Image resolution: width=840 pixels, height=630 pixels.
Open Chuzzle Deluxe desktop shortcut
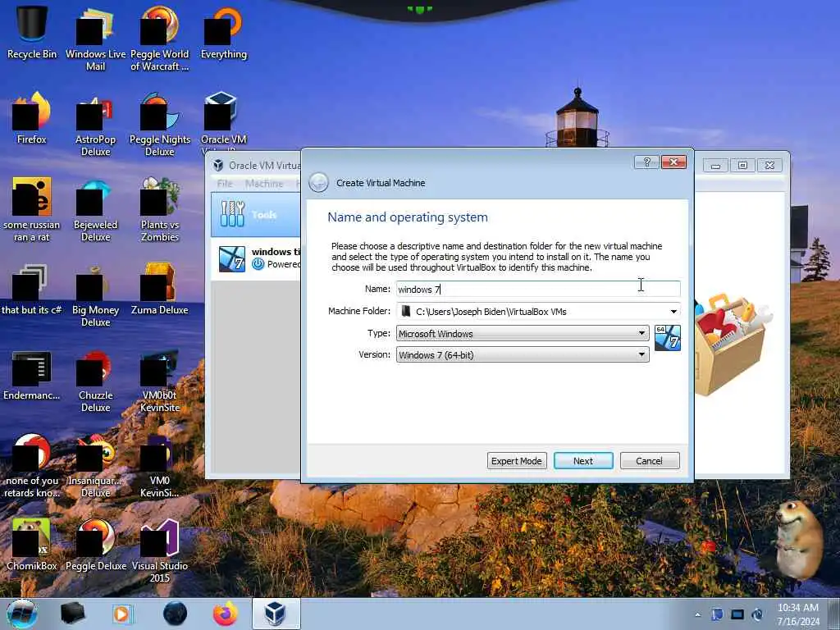(95, 381)
